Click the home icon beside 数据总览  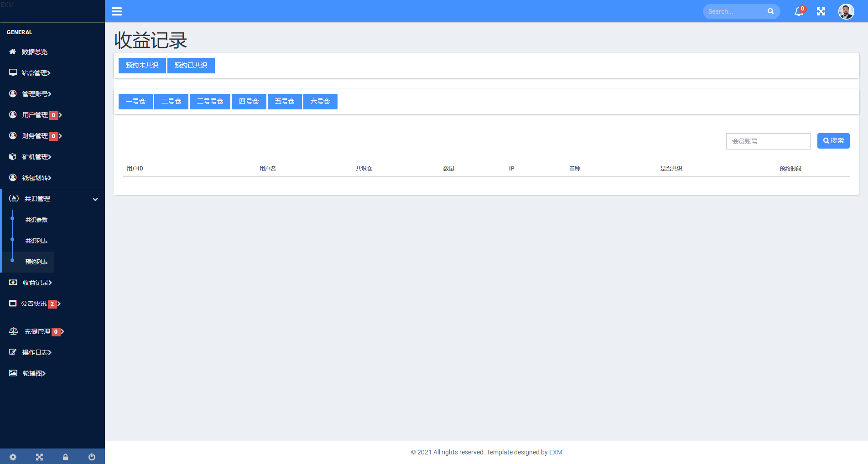[13, 52]
